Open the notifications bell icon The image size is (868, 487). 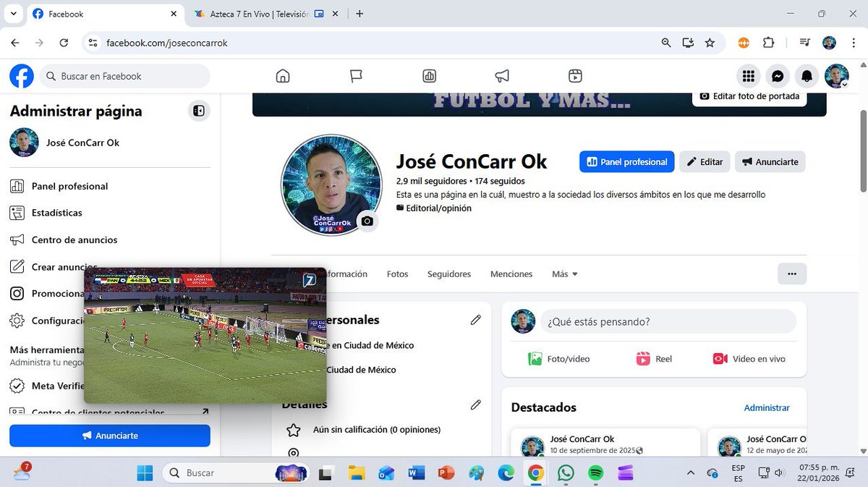[807, 76]
